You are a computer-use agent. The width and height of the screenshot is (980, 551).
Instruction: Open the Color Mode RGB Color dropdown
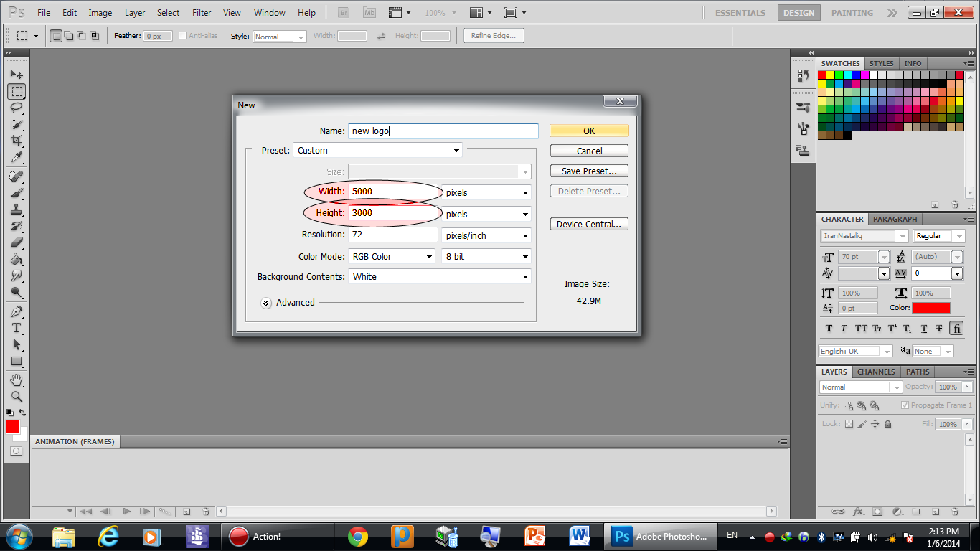[x=392, y=257]
